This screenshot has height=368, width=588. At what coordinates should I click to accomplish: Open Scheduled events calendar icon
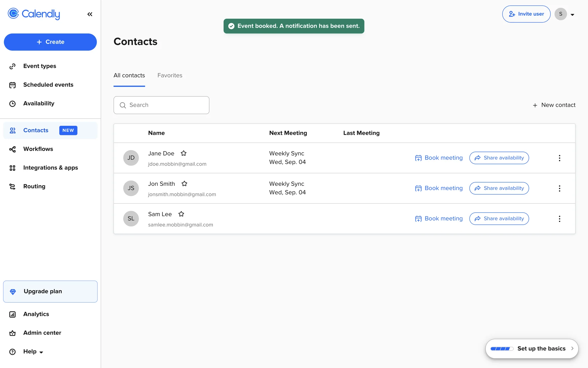click(x=12, y=85)
